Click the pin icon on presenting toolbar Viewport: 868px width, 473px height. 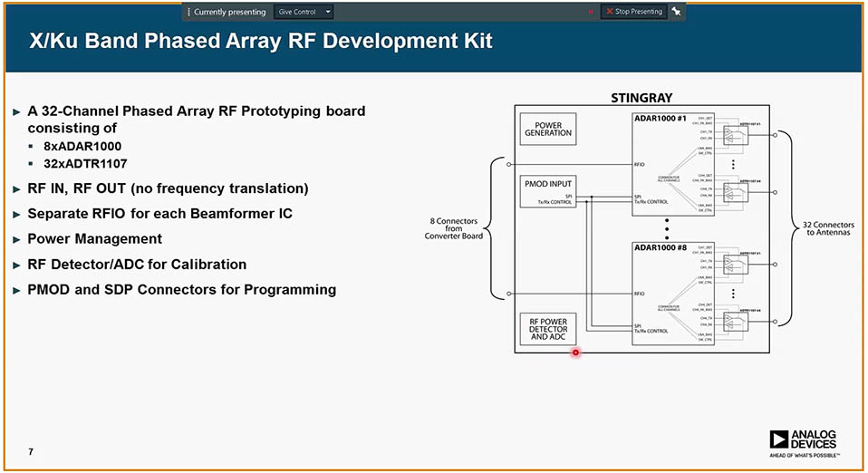[677, 12]
